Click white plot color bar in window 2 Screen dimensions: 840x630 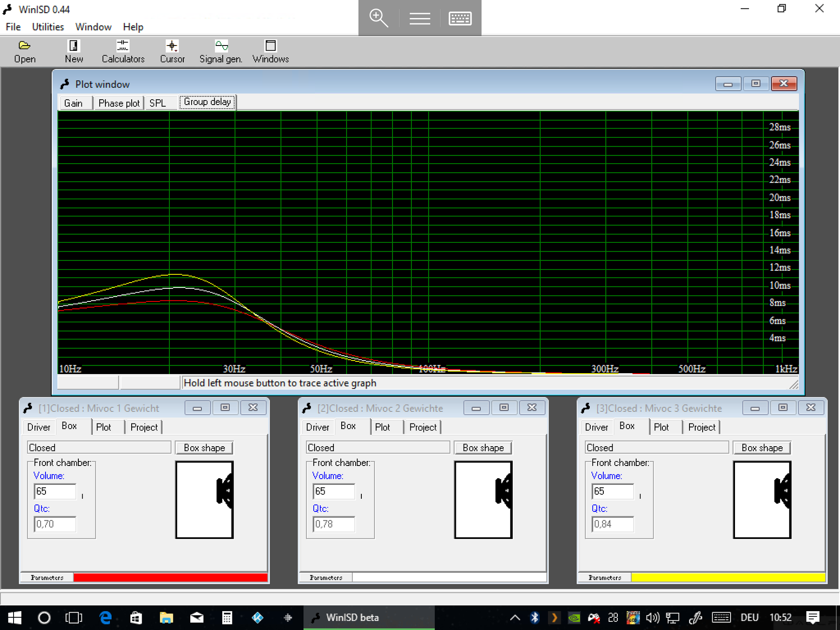[449, 577]
